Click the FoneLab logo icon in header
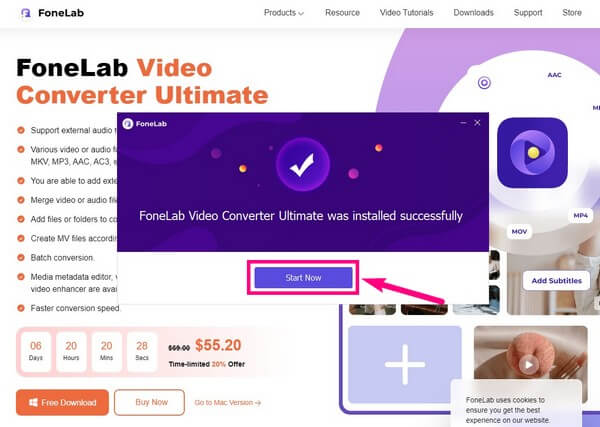 tap(26, 13)
